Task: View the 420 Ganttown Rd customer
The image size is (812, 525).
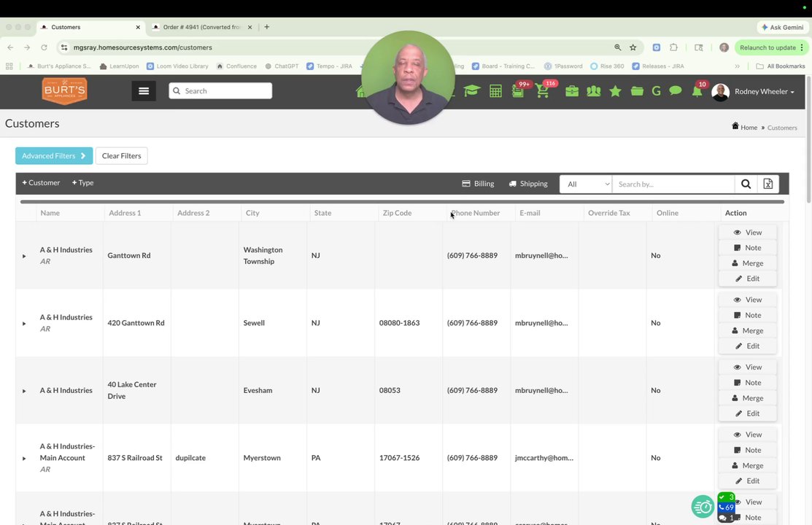Action: 747,300
